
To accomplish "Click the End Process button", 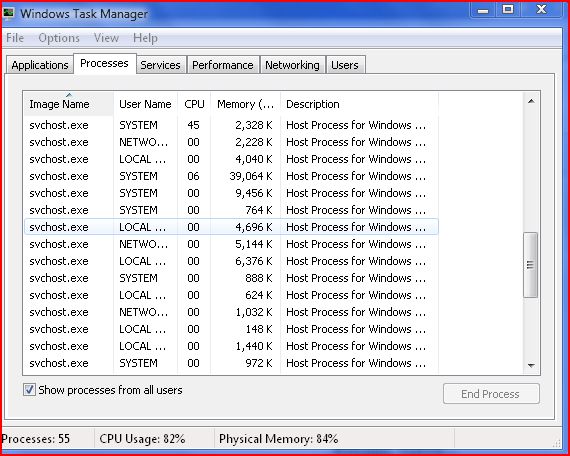I will coord(491,393).
